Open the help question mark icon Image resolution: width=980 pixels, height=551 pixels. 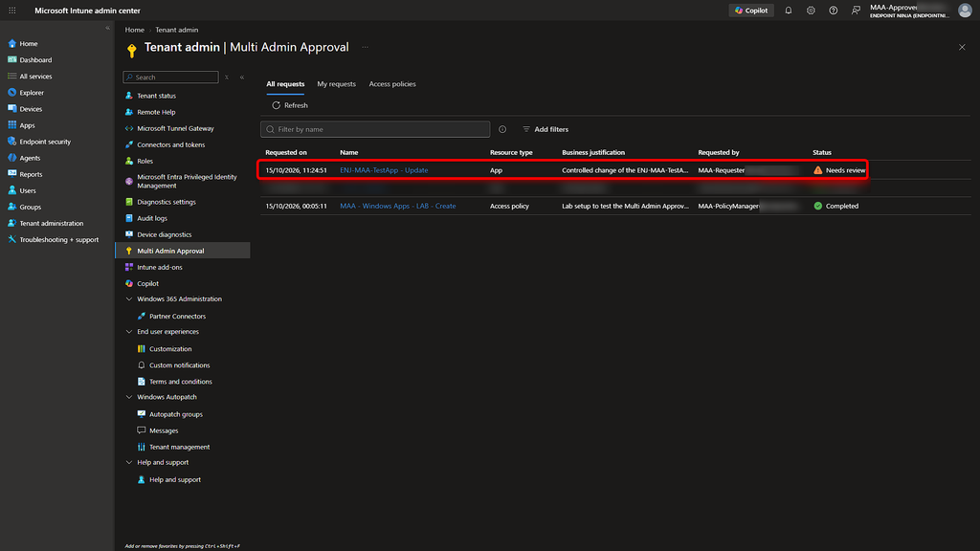coord(834,11)
